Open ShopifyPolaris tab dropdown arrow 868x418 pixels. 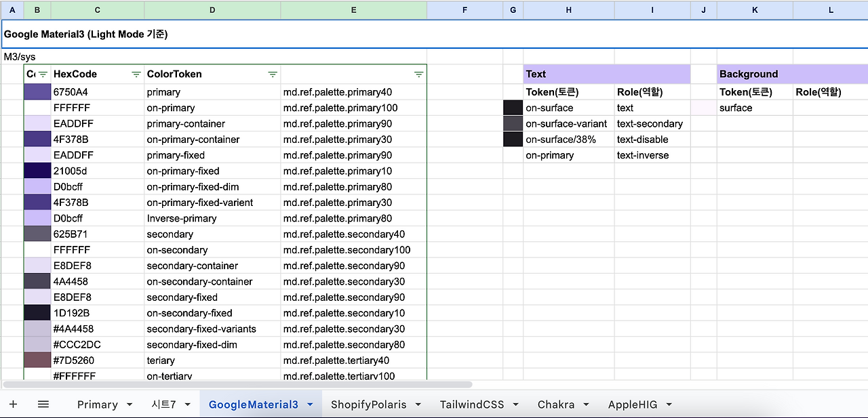(420, 404)
